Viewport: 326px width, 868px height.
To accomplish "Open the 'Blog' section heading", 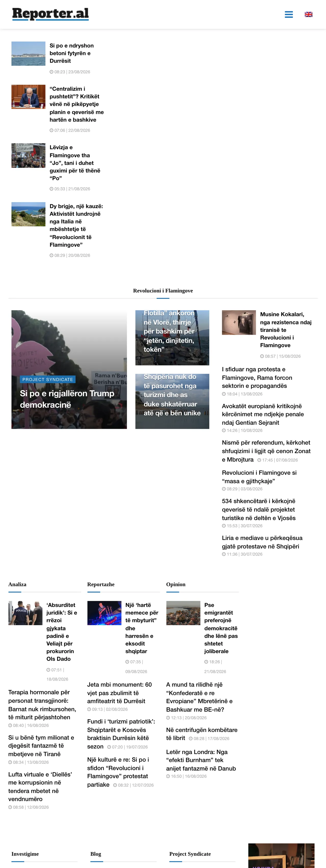I will point(96,854).
